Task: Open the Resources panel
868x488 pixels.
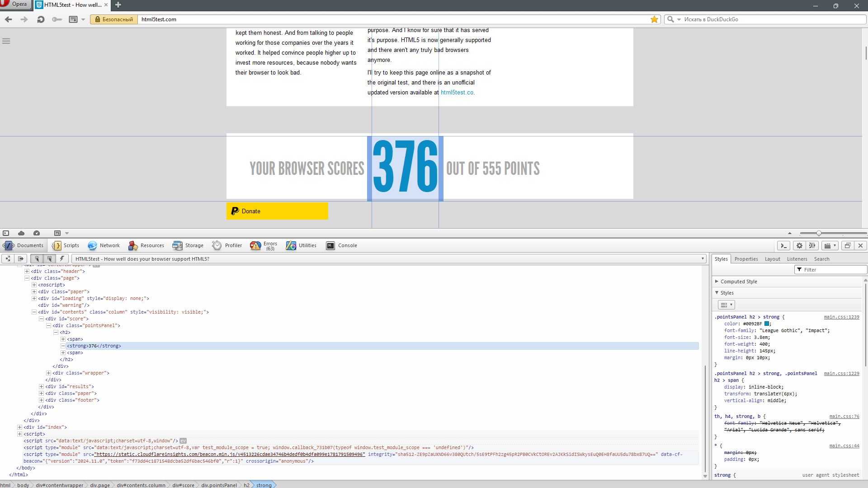Action: (x=146, y=245)
